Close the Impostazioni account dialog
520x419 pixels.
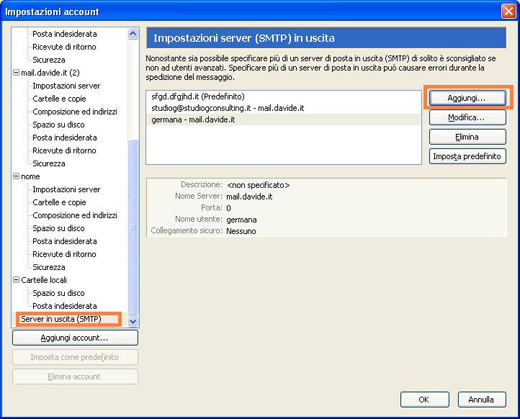509,11
